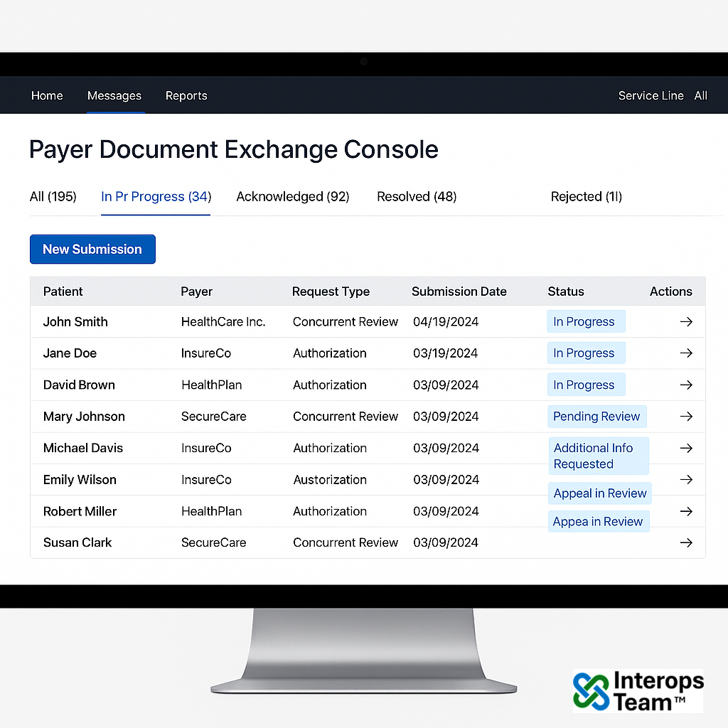
Task: Switch to All (195) tab
Action: click(53, 197)
